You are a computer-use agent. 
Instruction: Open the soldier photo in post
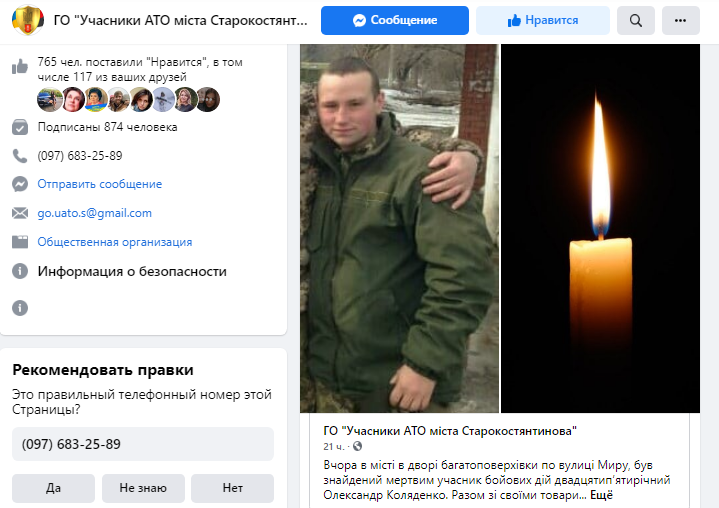[x=399, y=228]
